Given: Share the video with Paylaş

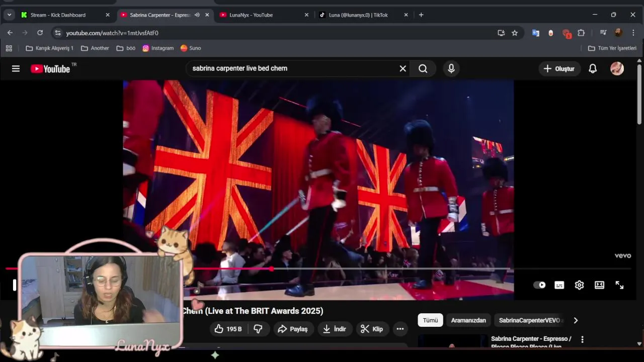Looking at the screenshot, I should pyautogui.click(x=293, y=329).
